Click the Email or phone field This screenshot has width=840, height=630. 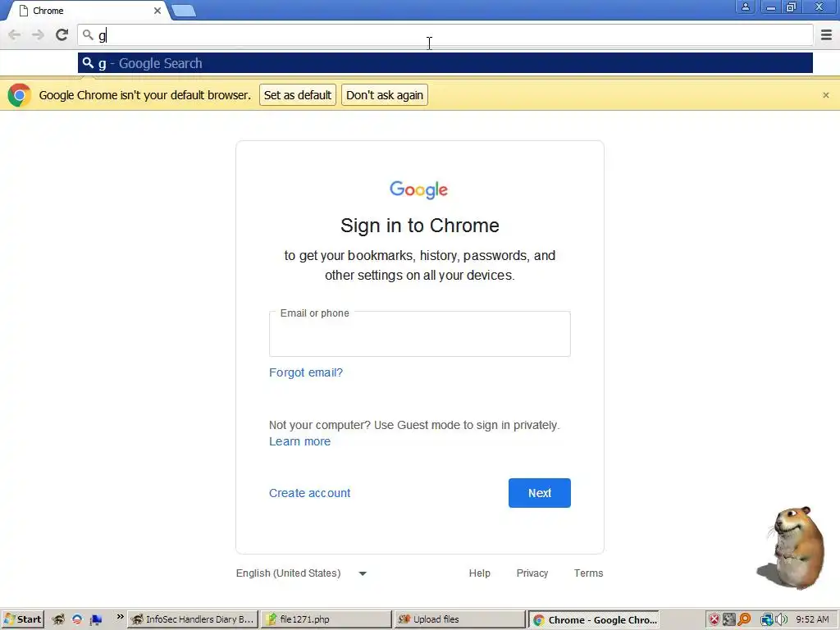coord(419,334)
